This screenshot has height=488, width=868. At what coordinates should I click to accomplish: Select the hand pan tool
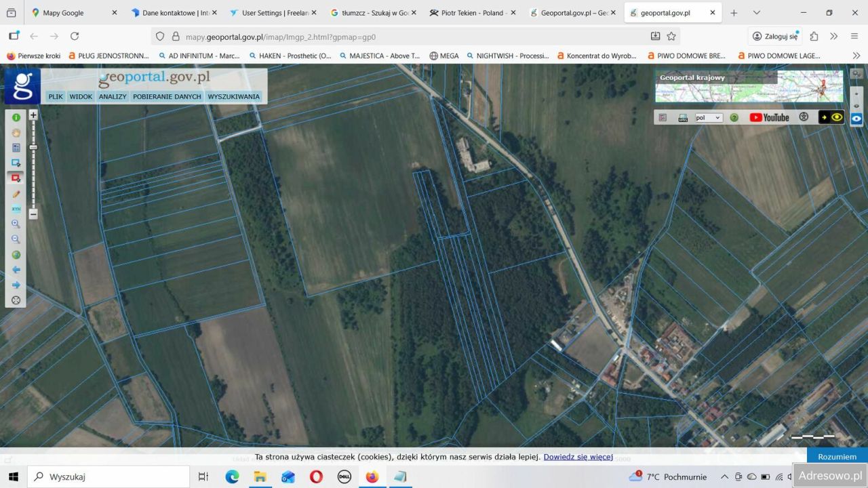pyautogui.click(x=16, y=133)
